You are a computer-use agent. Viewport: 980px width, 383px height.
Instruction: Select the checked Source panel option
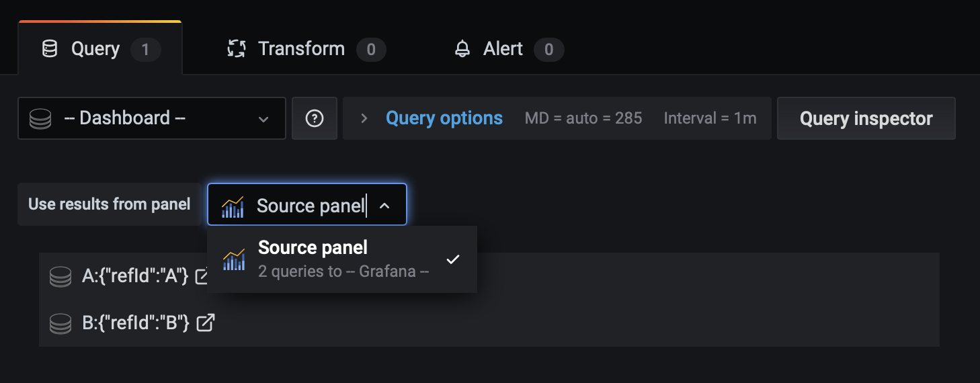[343, 259]
